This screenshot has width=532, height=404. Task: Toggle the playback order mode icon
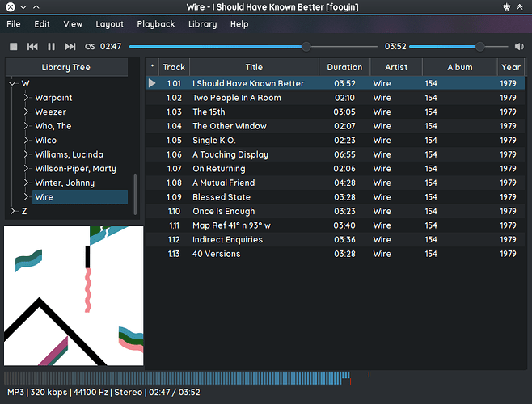(90, 47)
